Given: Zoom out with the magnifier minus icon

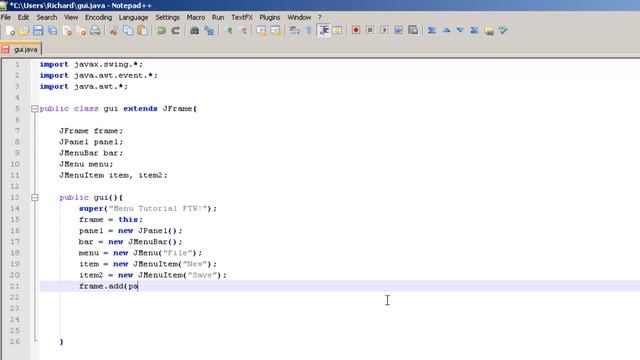Looking at the screenshot, I should coord(242,31).
